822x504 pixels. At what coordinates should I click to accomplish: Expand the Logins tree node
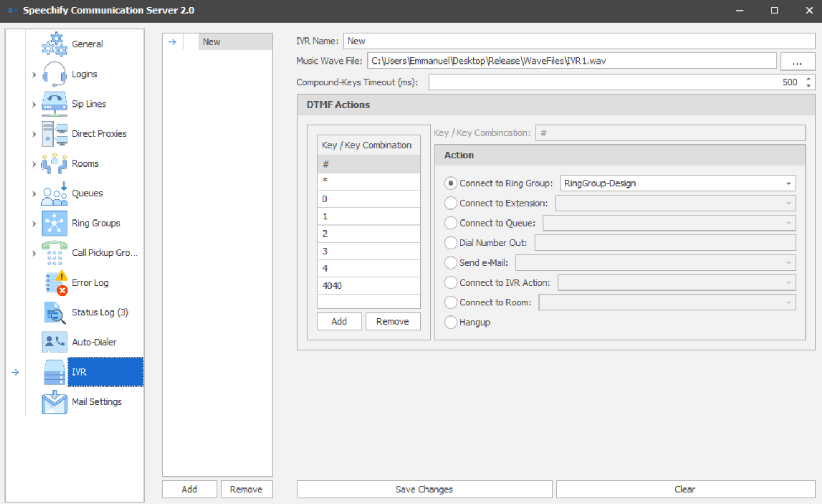coord(34,74)
